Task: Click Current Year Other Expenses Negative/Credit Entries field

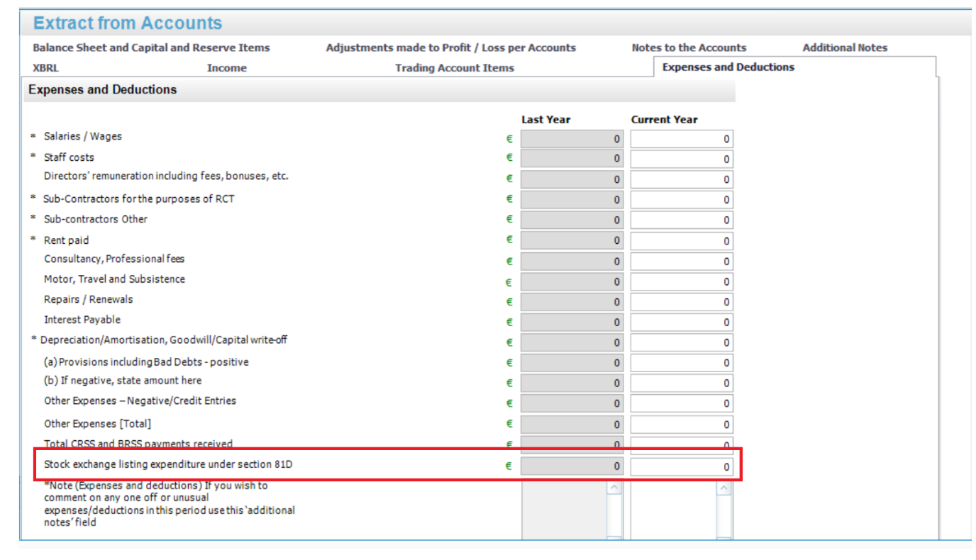Action: tap(682, 404)
